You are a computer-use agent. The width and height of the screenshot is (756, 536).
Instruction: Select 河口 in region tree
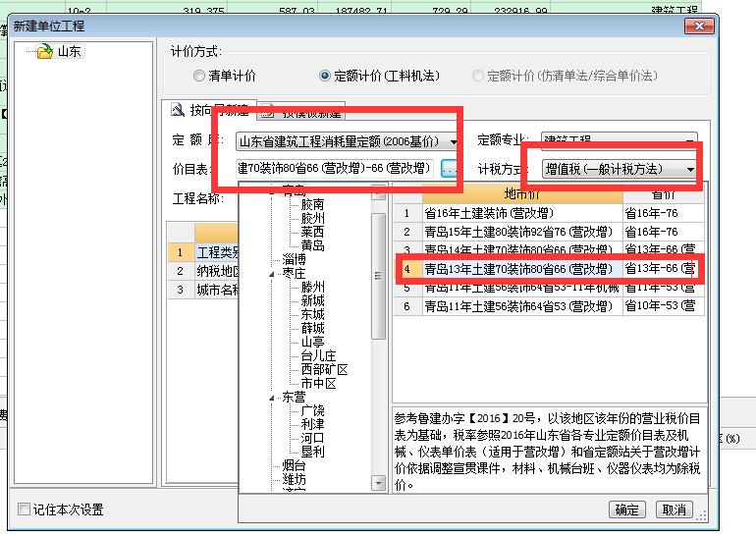[312, 438]
